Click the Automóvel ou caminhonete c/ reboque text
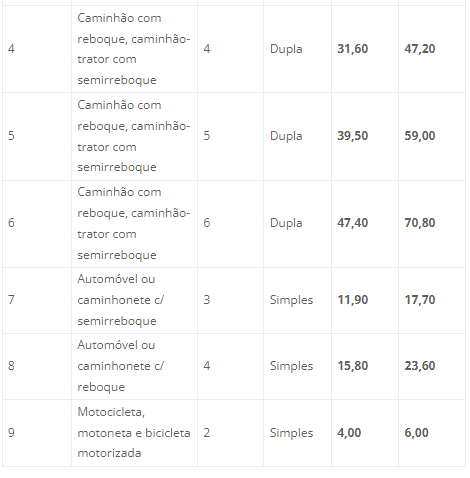Viewport: 470px width, 478px height. point(121,366)
